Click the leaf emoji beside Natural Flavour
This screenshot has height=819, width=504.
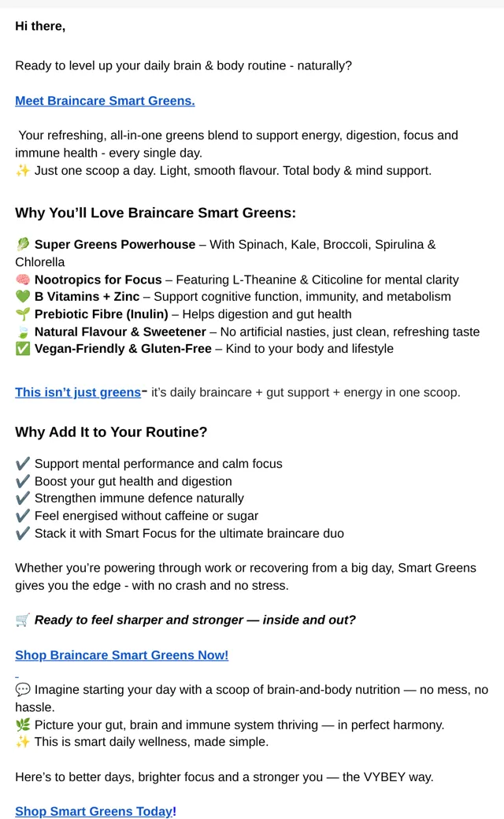[23, 332]
